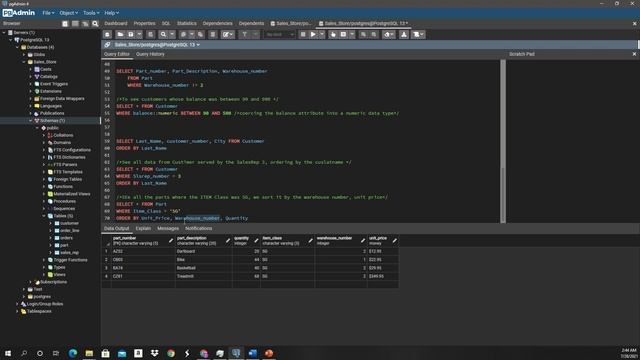The image size is (640, 360).
Task: Click the browser View Data grid icon
Action: pyautogui.click(x=75, y=24)
